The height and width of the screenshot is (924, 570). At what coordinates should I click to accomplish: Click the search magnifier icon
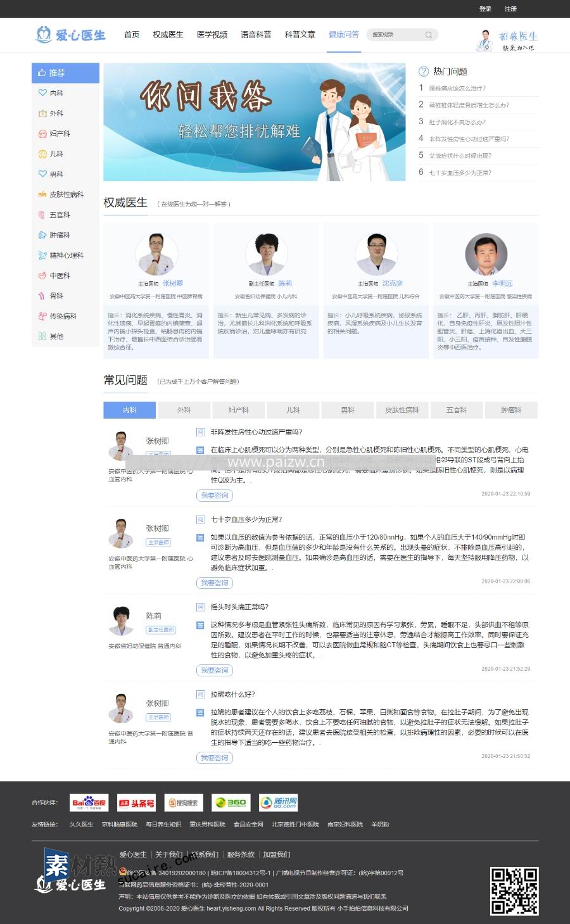pyautogui.click(x=429, y=35)
